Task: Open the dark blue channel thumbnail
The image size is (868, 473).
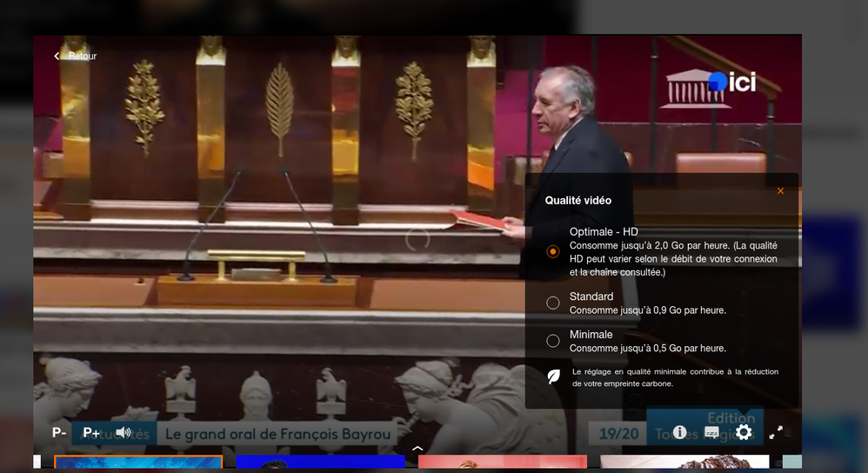Action: click(x=321, y=462)
